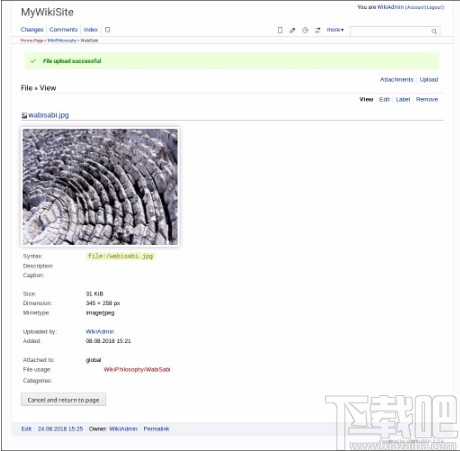Click the wabisabi stone image thumbnail
460x451 pixels.
point(100,187)
